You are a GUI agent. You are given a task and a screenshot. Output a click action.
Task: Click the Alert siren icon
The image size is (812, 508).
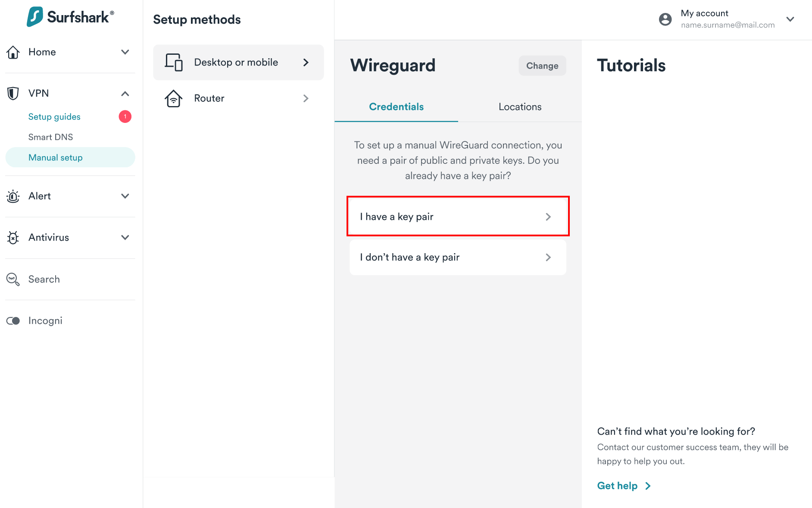13,196
